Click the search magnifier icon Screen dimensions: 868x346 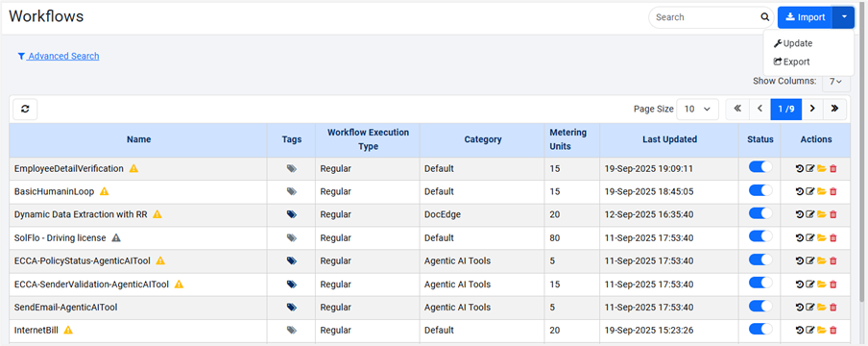pyautogui.click(x=764, y=17)
